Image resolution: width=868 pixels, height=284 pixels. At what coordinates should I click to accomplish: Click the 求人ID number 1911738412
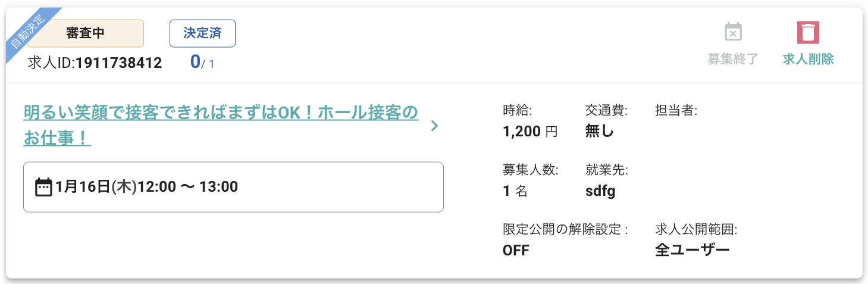point(118,63)
